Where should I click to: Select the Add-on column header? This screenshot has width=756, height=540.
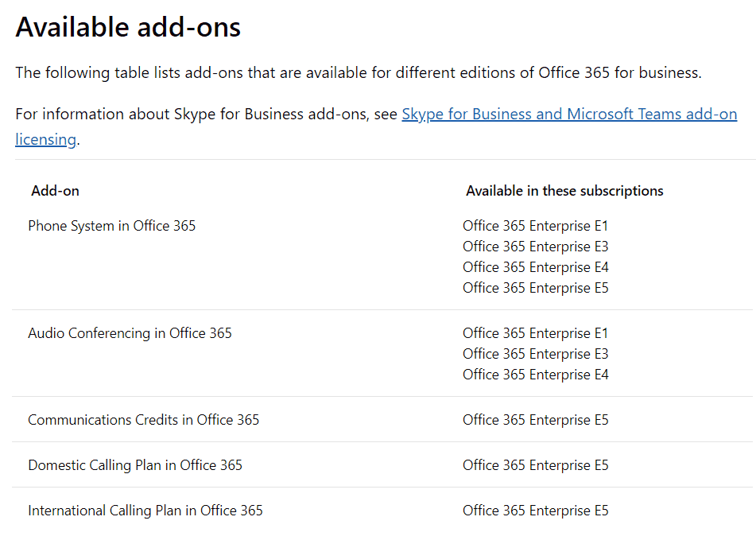(x=55, y=191)
